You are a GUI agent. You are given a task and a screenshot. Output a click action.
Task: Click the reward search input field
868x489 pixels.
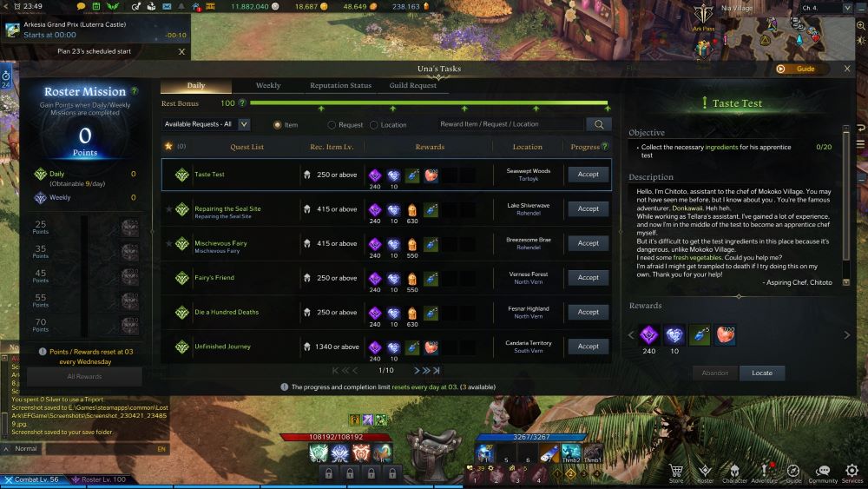510,124
